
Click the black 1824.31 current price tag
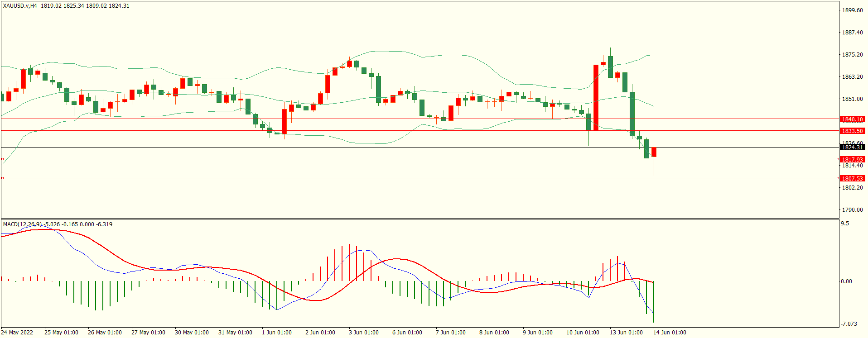click(853, 147)
